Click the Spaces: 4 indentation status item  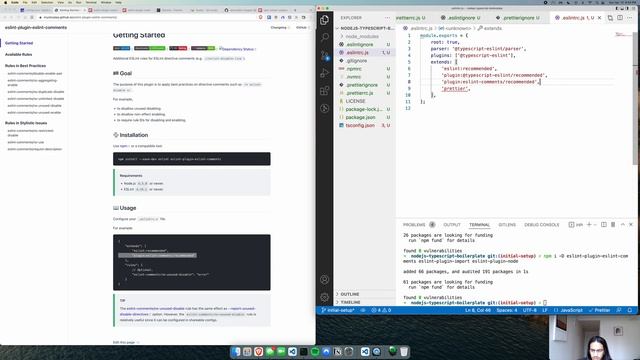(507, 310)
